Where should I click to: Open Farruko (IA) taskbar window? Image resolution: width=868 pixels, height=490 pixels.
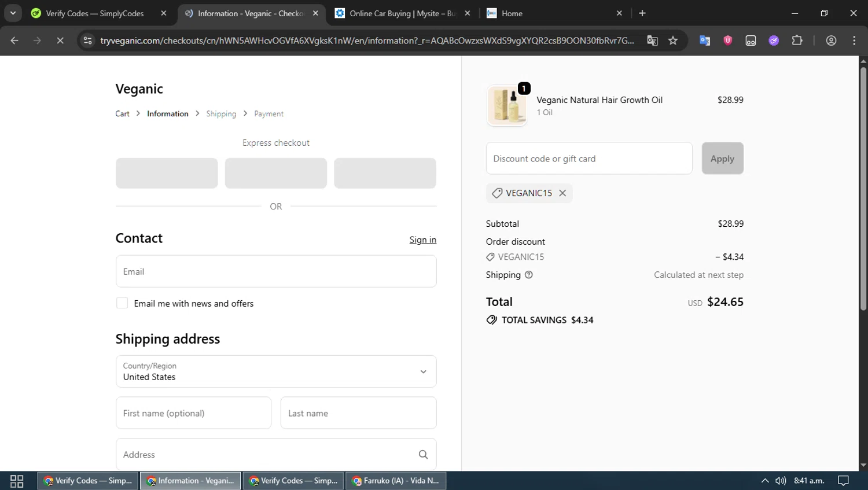[x=396, y=481]
